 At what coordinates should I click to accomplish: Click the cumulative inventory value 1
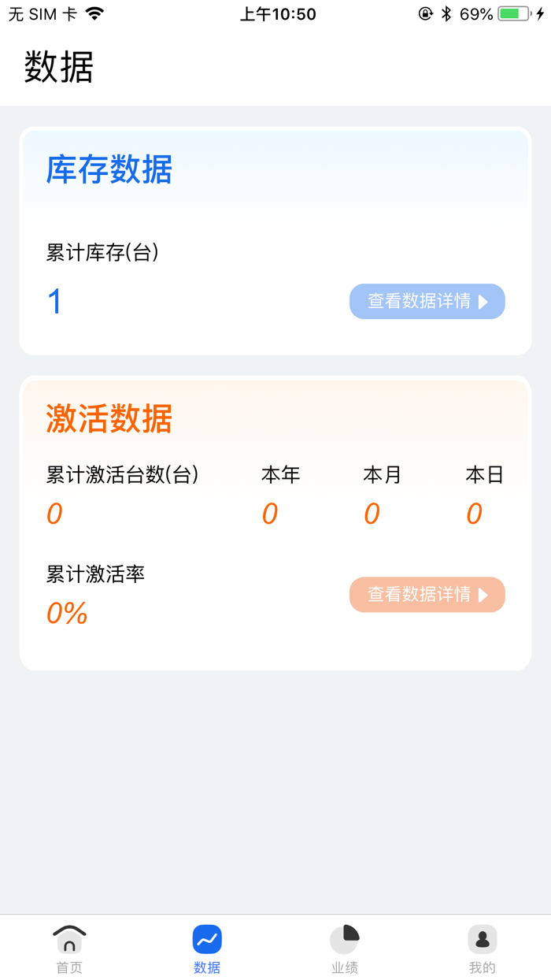54,301
